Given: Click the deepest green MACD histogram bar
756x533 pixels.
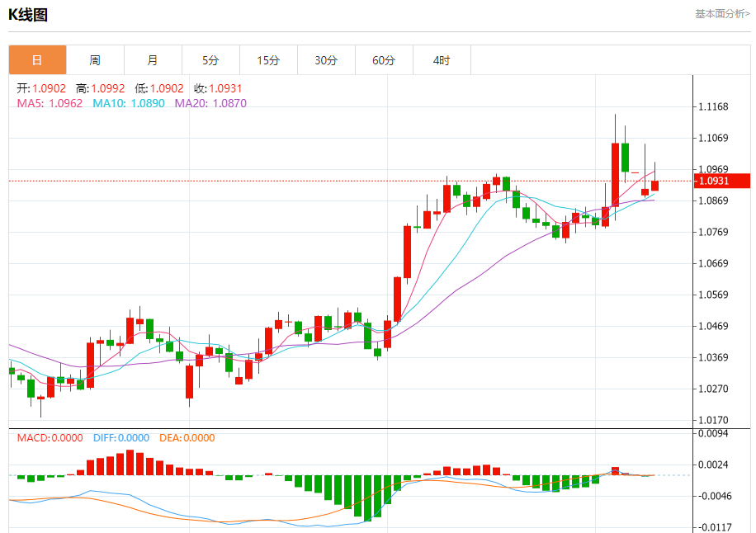Looking at the screenshot, I should pos(367,498).
